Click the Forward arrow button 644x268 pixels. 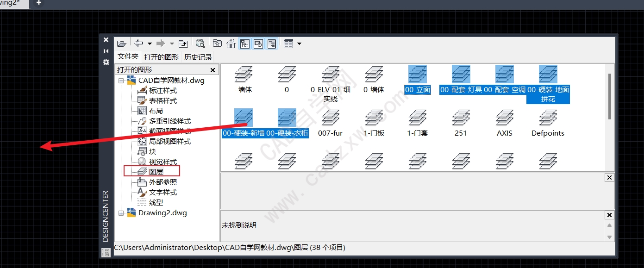pos(161,44)
